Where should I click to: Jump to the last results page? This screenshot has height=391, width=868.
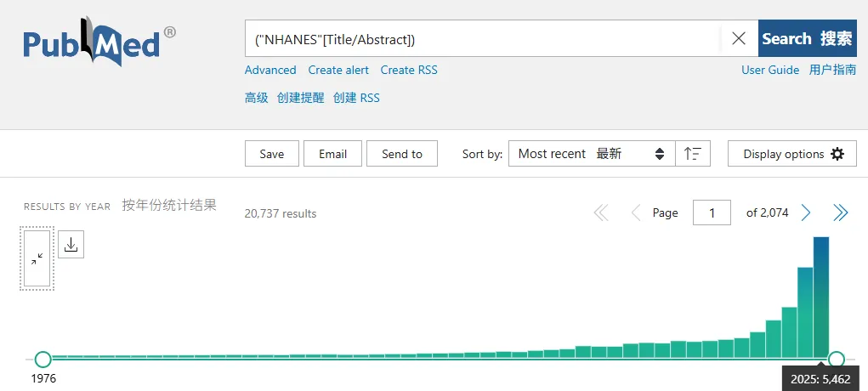click(840, 212)
